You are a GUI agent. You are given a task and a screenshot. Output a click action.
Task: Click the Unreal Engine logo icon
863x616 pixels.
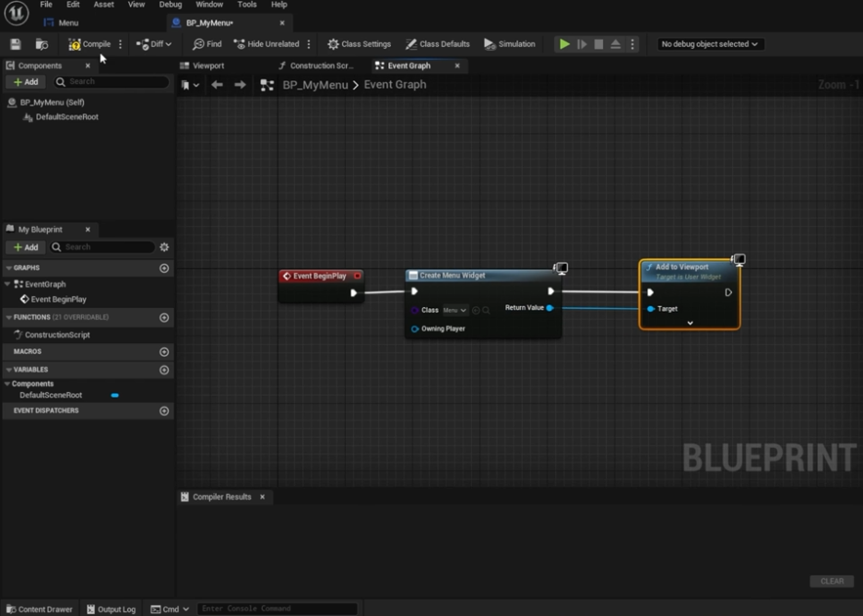point(16,13)
